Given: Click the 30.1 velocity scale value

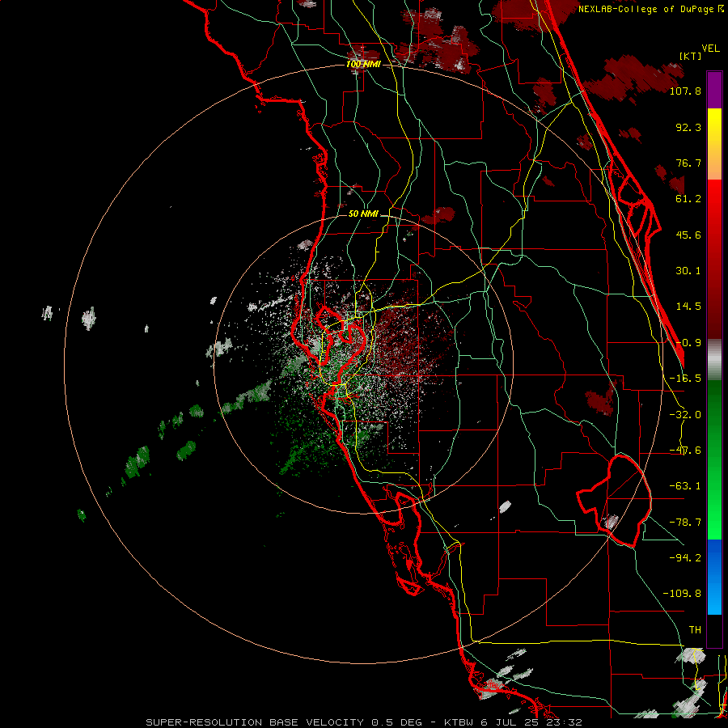Looking at the screenshot, I should pos(688,271).
